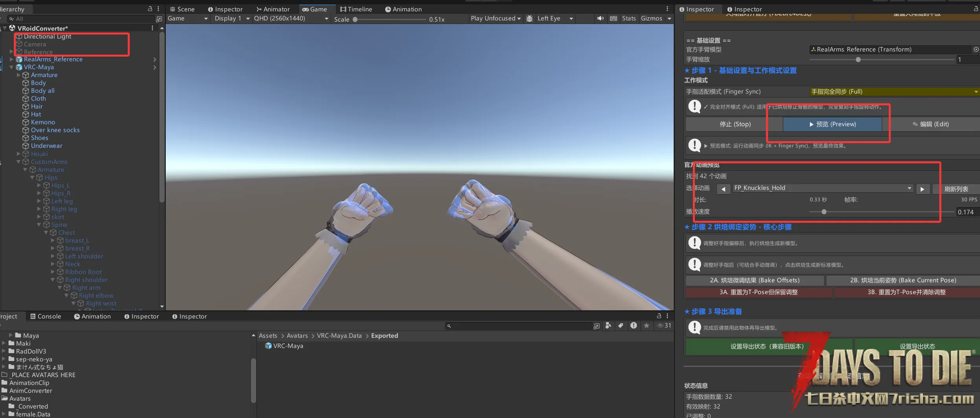Toggle the keyboard shortcuts icon in Game view
This screenshot has width=980, height=418.
613,18
